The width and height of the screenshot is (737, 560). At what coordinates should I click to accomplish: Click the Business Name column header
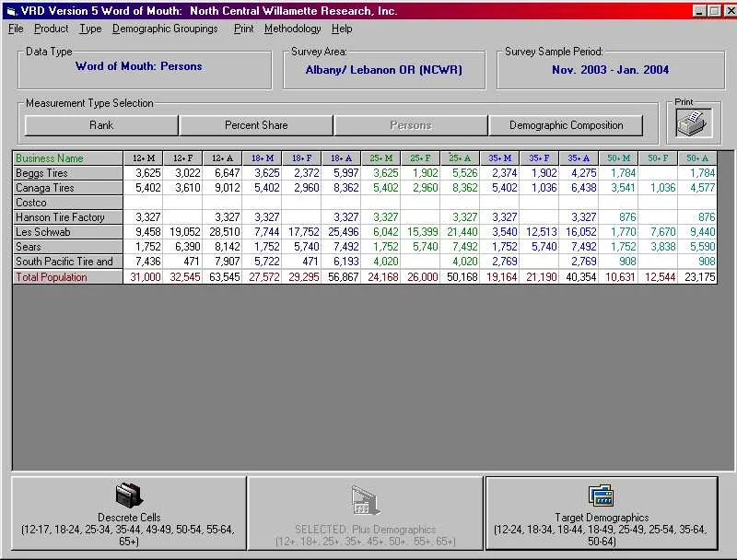pos(67,158)
